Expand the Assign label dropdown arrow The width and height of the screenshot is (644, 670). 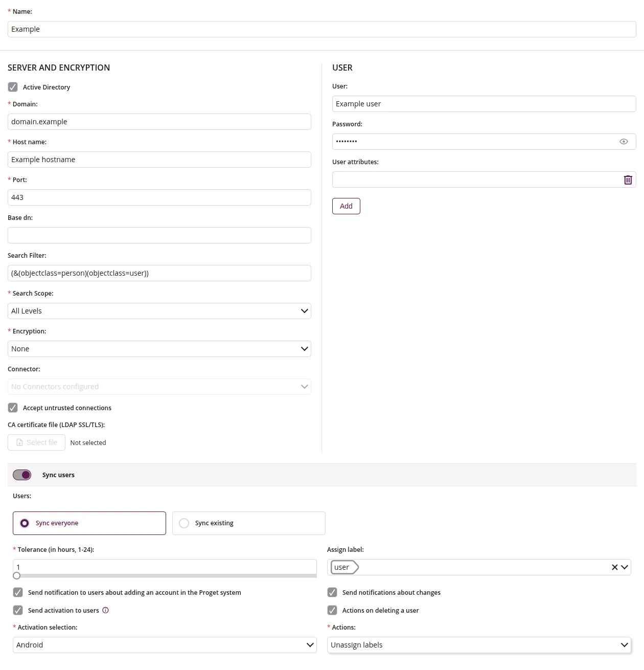click(625, 567)
